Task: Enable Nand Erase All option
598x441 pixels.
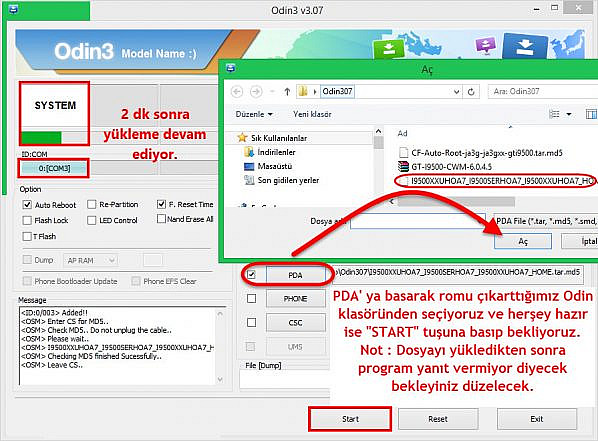Action: [x=161, y=219]
